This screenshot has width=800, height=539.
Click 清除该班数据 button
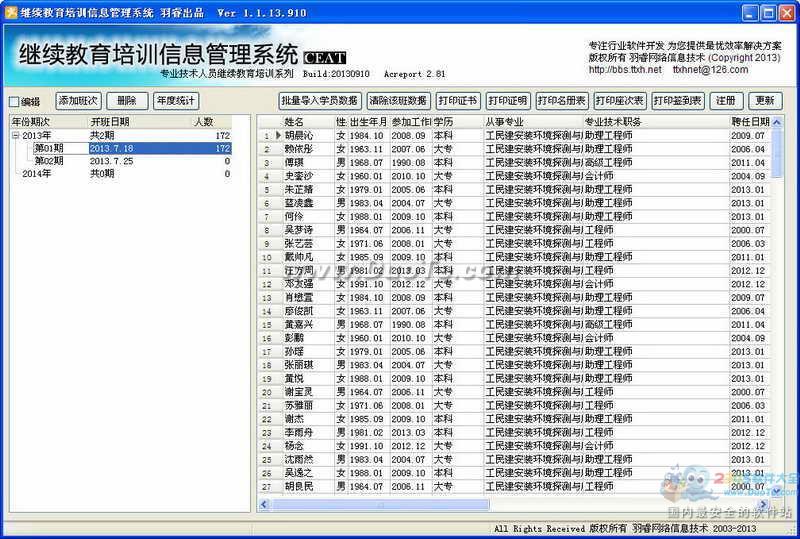pyautogui.click(x=398, y=101)
